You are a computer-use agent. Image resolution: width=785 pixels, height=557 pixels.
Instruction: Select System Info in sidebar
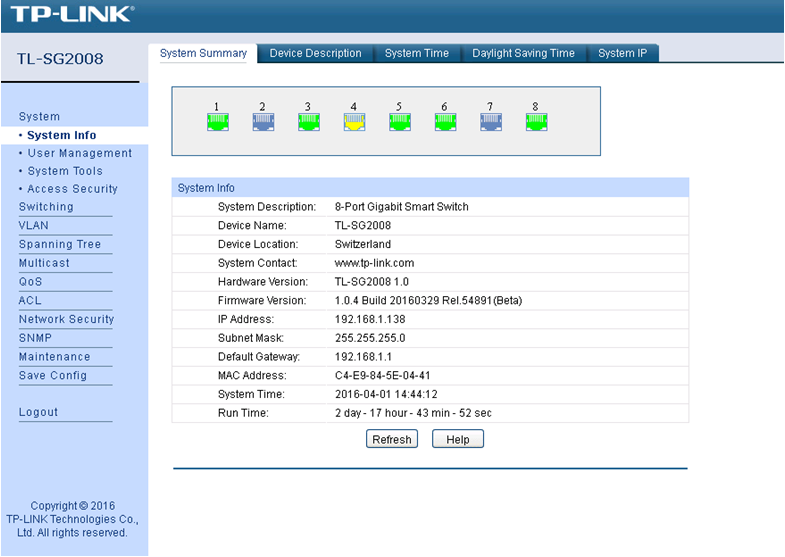coord(62,135)
